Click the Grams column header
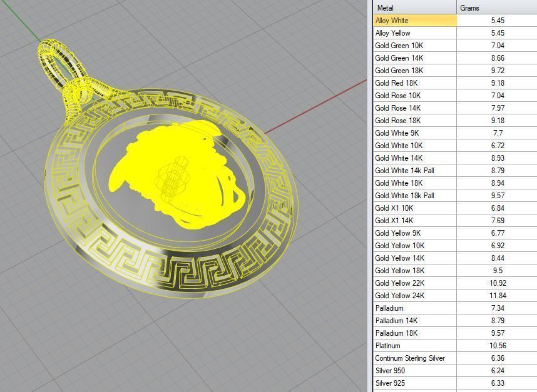This screenshot has width=537, height=392. coord(496,8)
